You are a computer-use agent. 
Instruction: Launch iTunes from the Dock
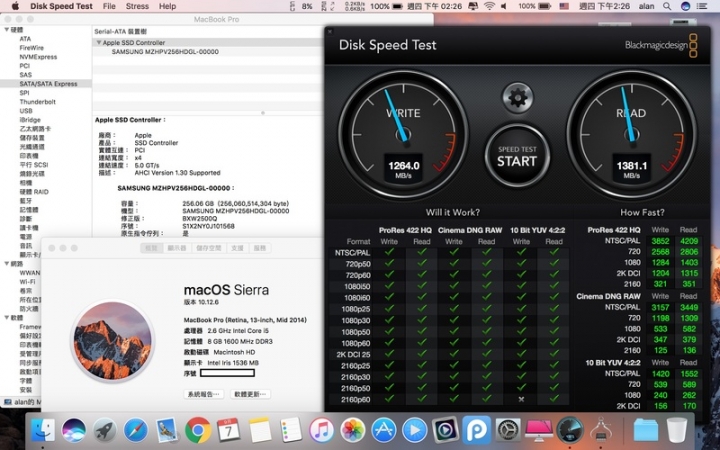[321, 430]
